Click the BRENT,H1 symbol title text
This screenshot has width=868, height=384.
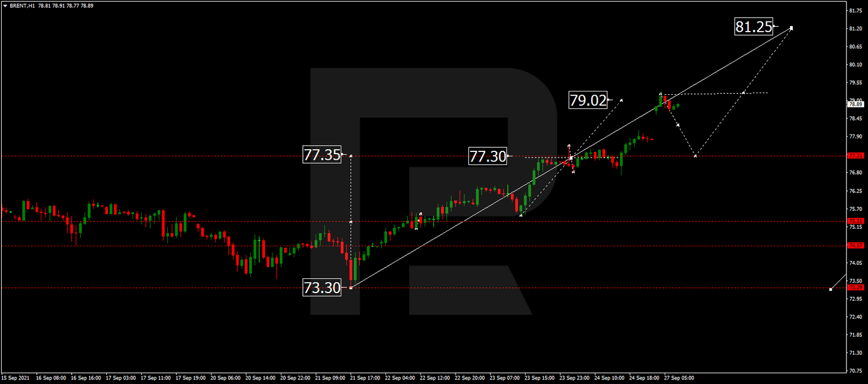tap(23, 6)
